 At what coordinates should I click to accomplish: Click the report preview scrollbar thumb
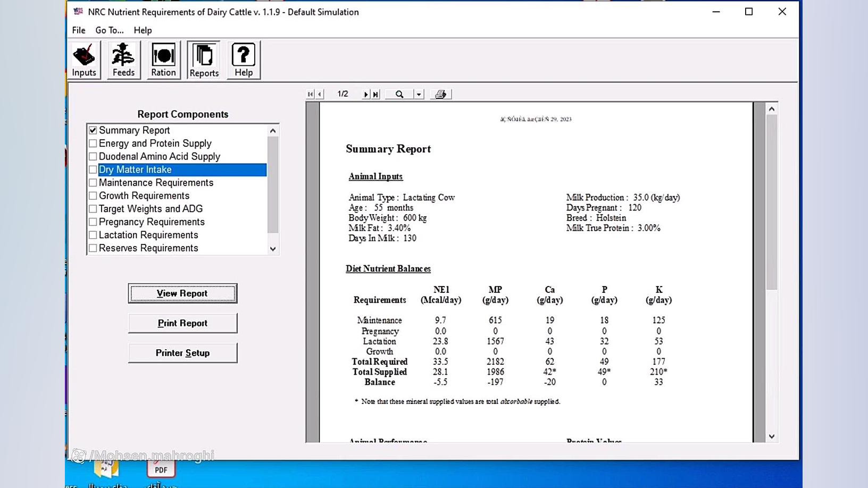772,203
